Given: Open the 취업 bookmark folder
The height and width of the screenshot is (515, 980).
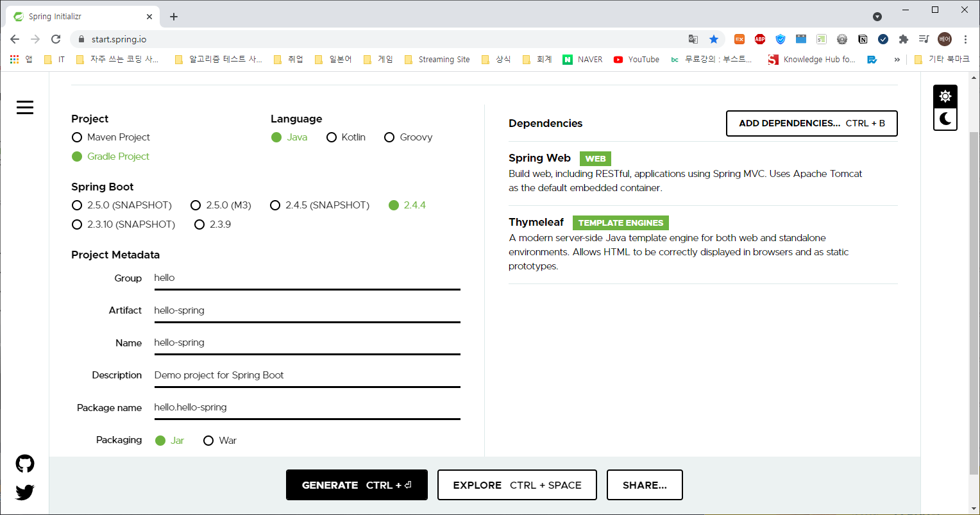Looking at the screenshot, I should [x=288, y=59].
